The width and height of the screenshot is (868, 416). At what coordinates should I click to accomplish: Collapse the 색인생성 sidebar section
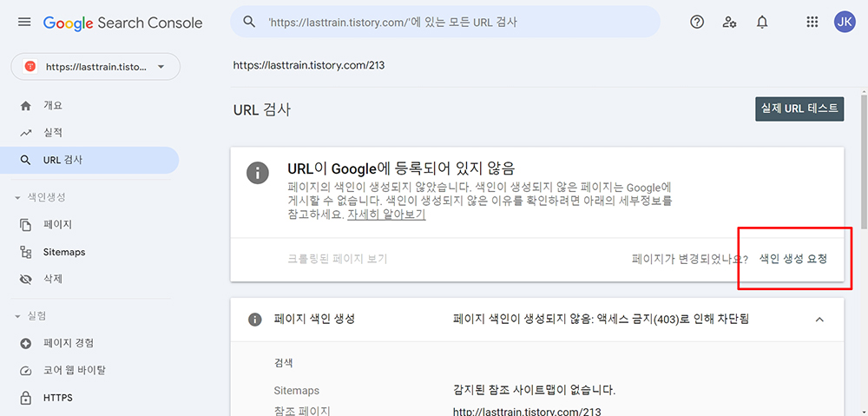[17, 198]
